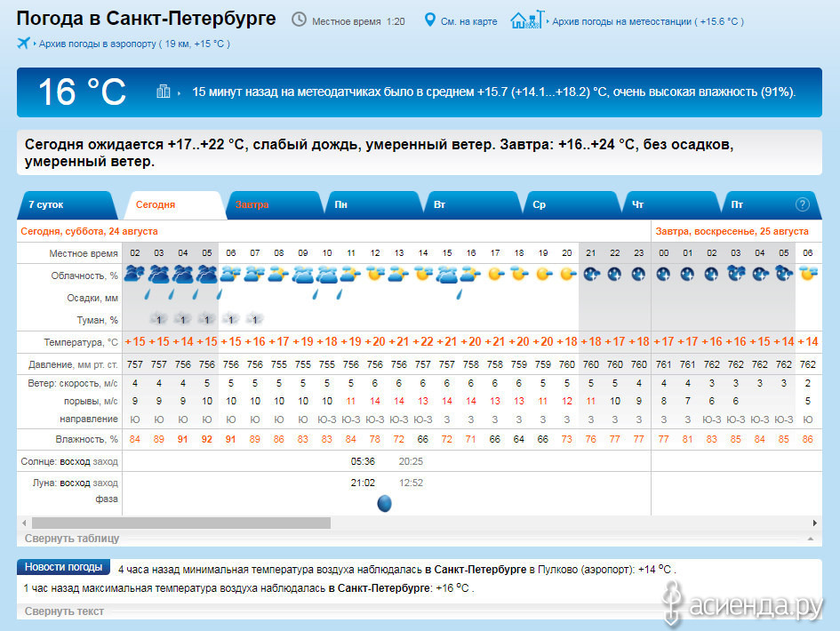Click the night moon icon for hour 21
The height and width of the screenshot is (631, 840).
point(591,275)
